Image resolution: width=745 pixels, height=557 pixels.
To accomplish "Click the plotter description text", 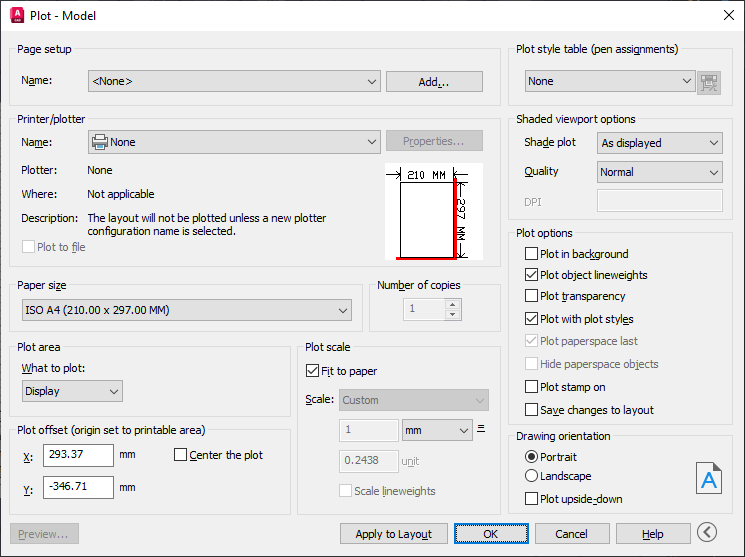I will point(207,224).
